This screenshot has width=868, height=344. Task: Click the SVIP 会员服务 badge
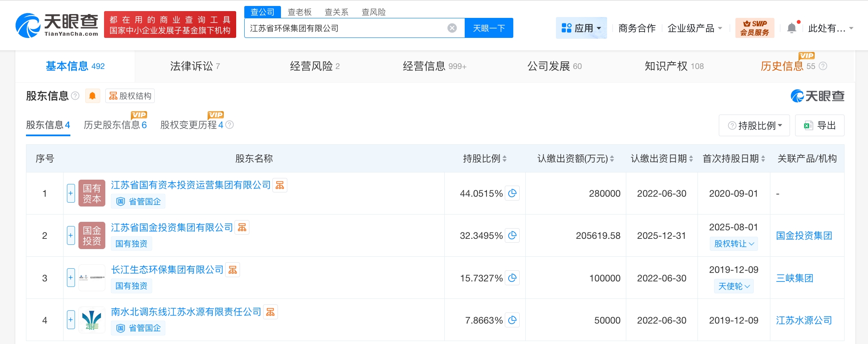coord(755,28)
